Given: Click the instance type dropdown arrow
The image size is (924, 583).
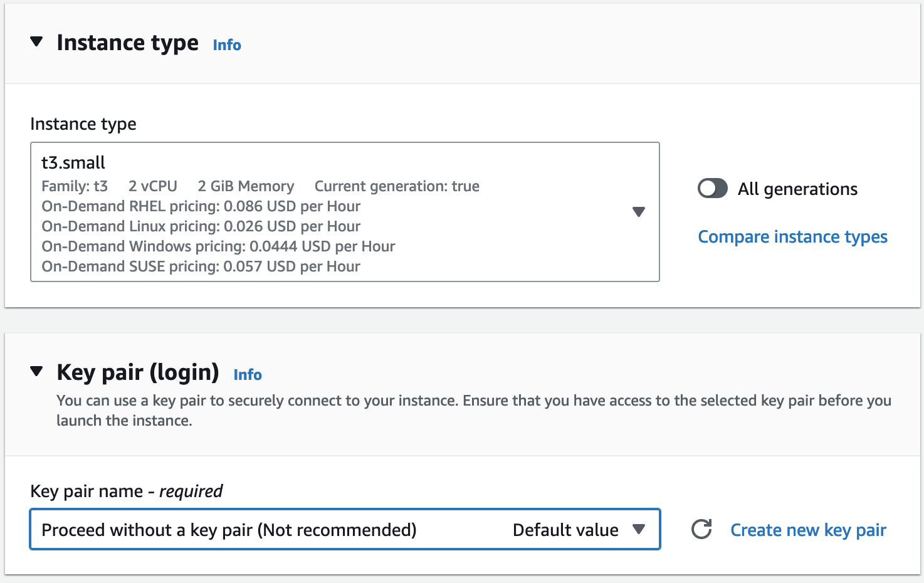Looking at the screenshot, I should (638, 212).
